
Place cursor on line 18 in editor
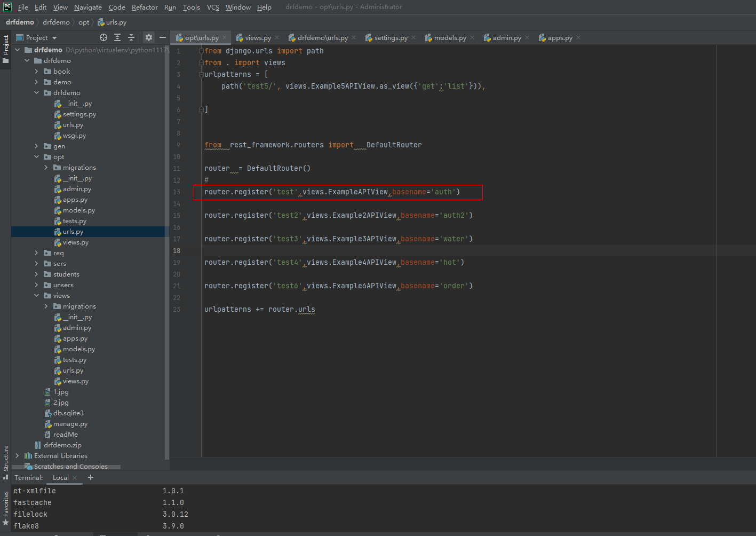459,250
